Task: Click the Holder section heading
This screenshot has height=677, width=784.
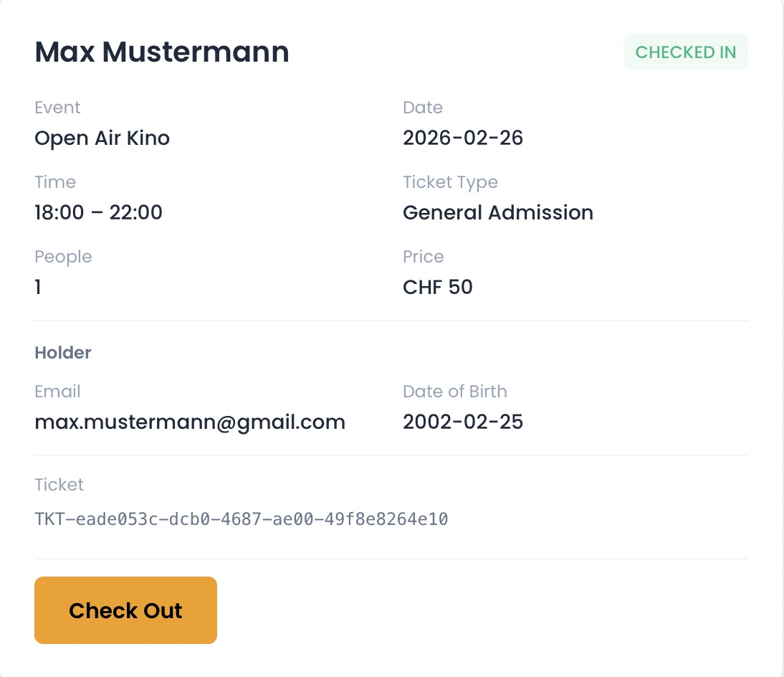Action: (x=63, y=353)
